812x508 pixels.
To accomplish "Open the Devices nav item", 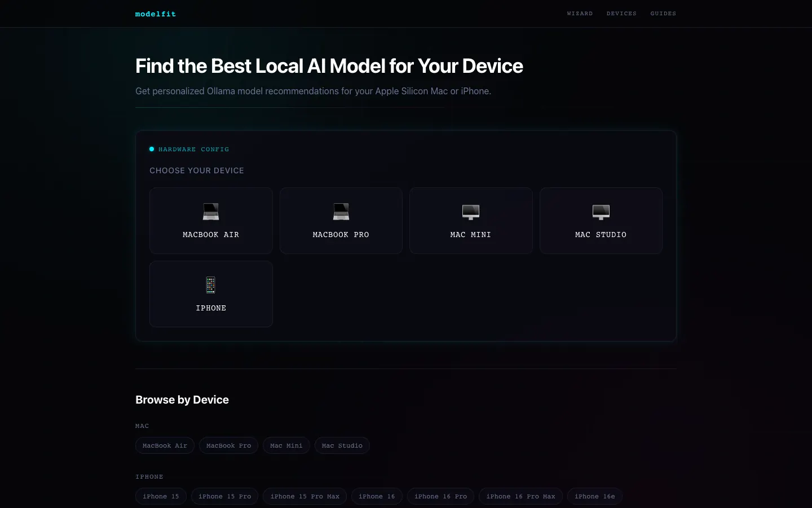I will pos(621,14).
